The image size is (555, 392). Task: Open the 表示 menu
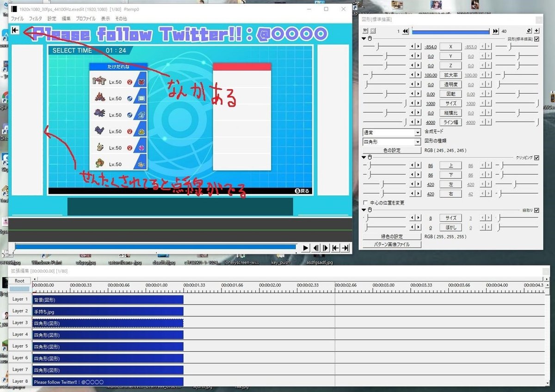click(x=105, y=19)
